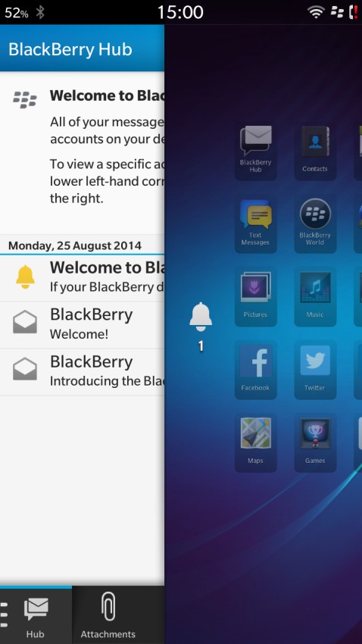Select the Hub tab in bottom bar

click(36, 616)
